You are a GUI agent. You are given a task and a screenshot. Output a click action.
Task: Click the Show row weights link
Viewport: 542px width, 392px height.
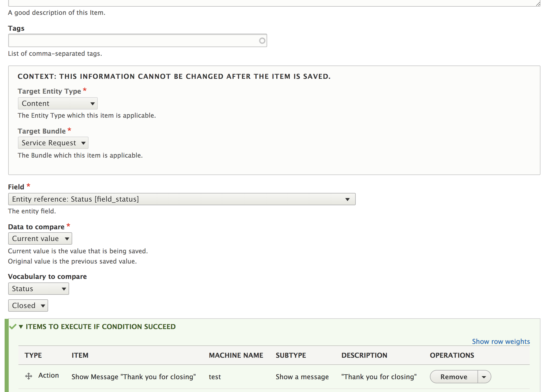tap(501, 341)
